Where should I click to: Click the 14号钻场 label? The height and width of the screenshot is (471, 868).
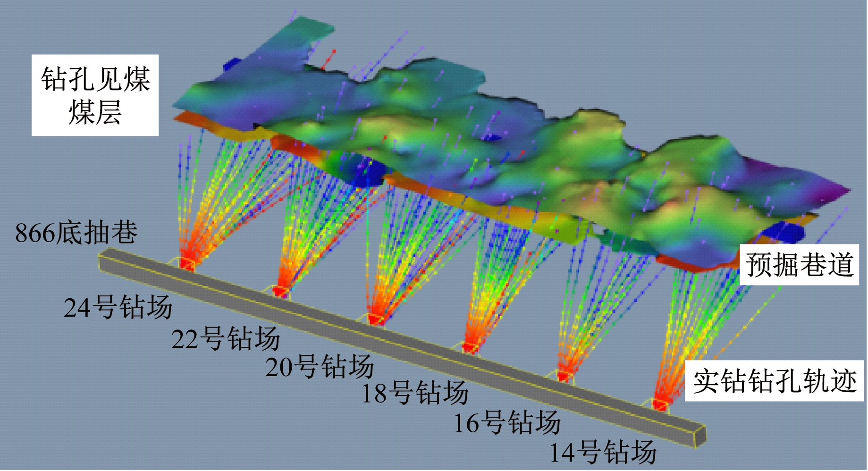[603, 452]
